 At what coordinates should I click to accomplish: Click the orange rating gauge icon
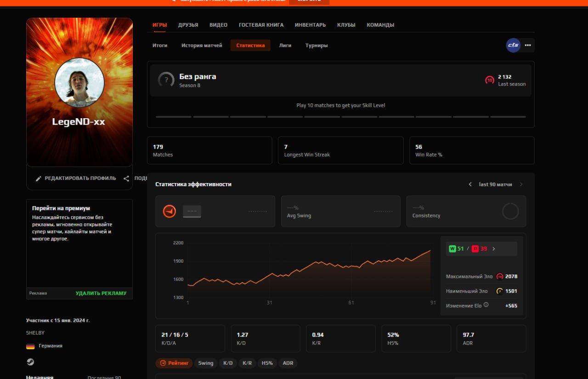click(170, 212)
